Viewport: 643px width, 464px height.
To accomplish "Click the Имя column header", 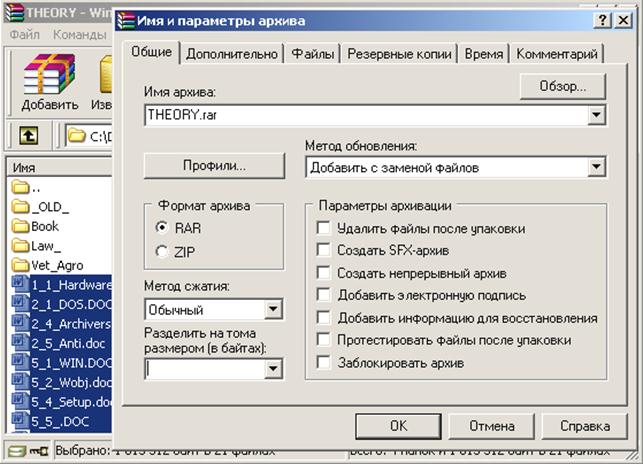I will coord(59,167).
